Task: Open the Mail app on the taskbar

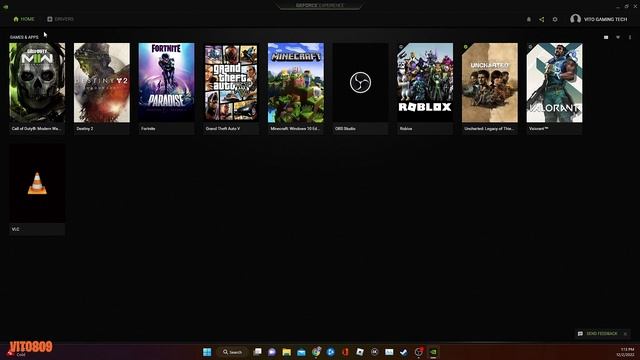Action: [301, 352]
